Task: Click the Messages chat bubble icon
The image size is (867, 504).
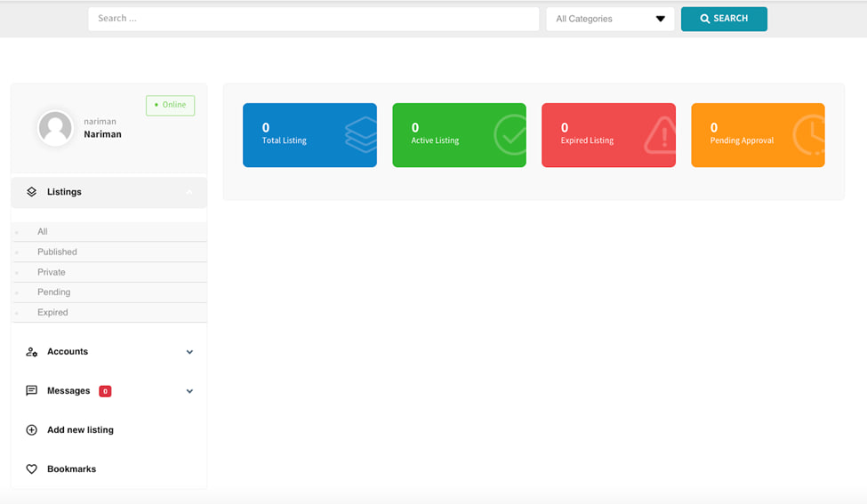Action: pyautogui.click(x=32, y=391)
